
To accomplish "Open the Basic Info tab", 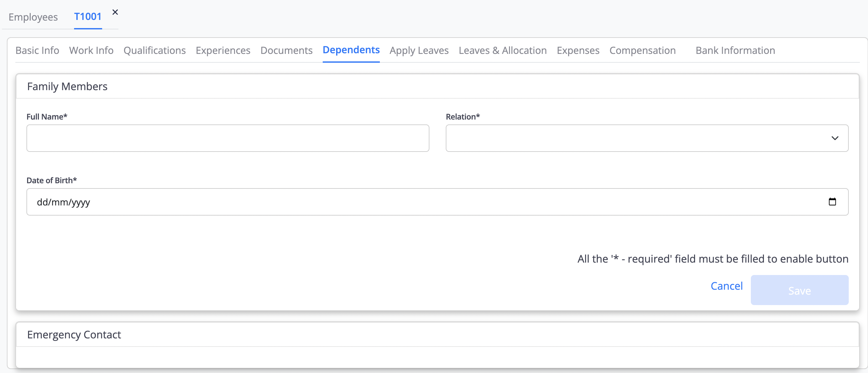I will click(37, 50).
